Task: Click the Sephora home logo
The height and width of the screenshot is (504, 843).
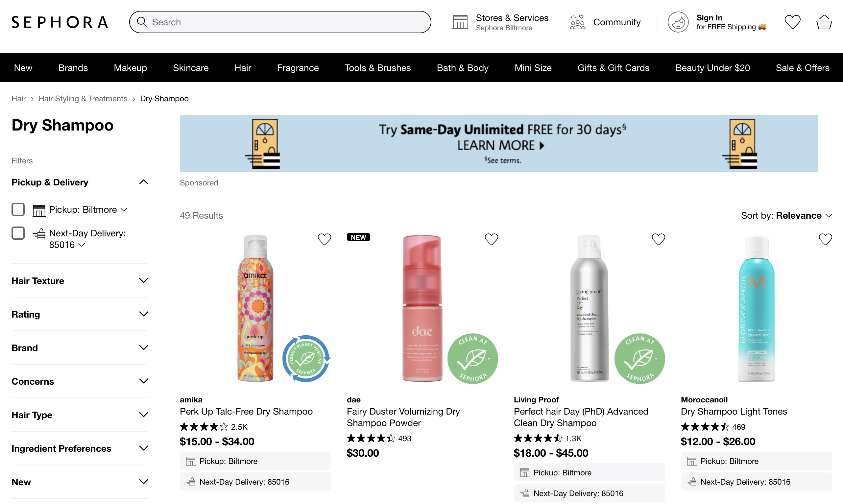Action: pos(59,22)
